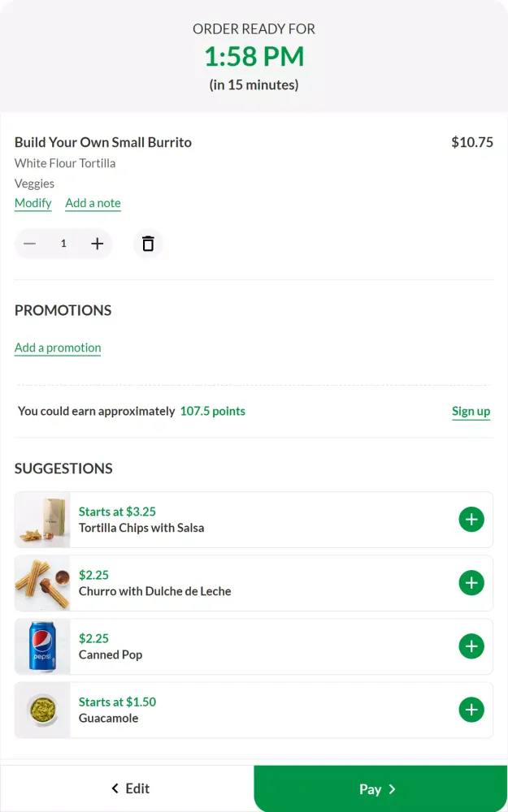Image resolution: width=508 pixels, height=812 pixels.
Task: Click Build Your Own Small Burrito title
Action: point(103,142)
